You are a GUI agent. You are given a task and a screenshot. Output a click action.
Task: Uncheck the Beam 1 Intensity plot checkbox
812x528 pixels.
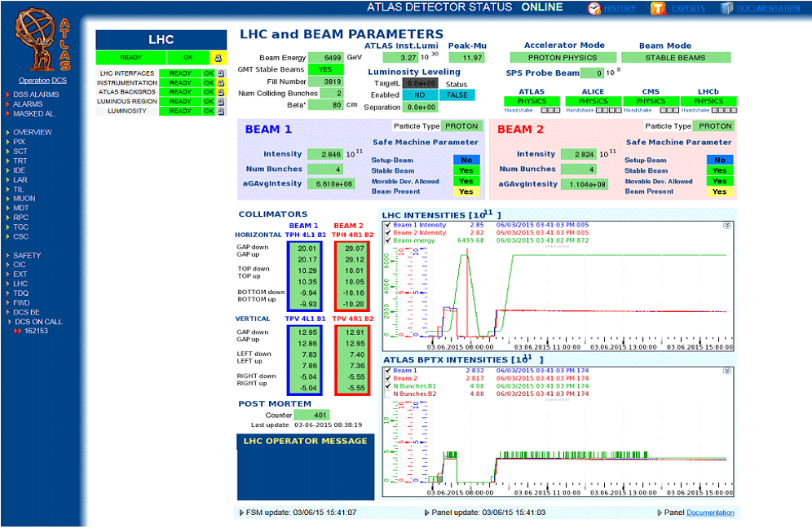[388, 224]
